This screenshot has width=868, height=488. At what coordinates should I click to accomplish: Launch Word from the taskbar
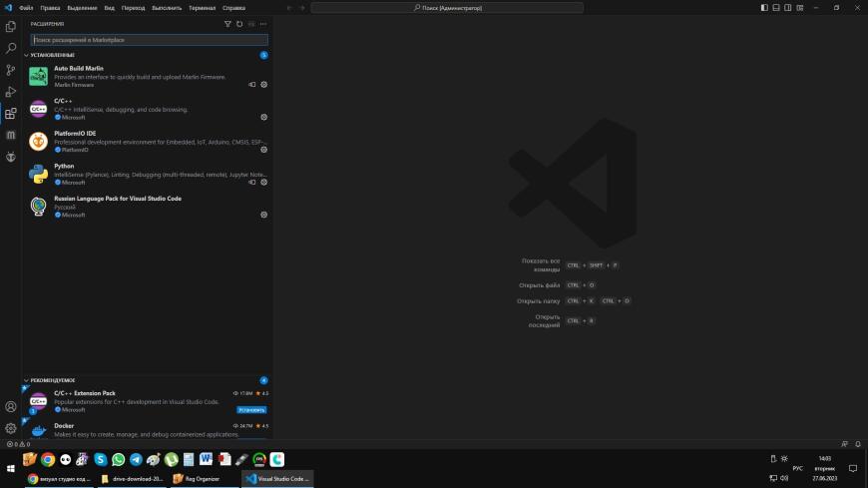206,459
